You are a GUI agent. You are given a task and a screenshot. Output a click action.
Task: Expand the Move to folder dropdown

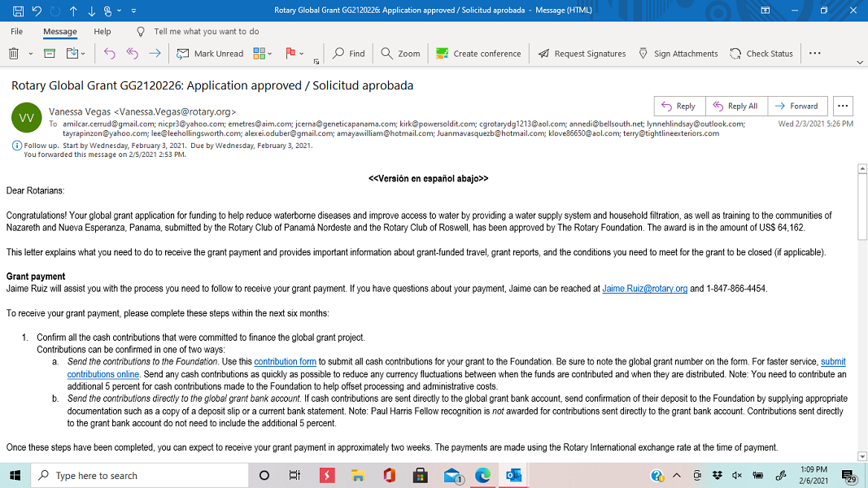pyautogui.click(x=76, y=54)
